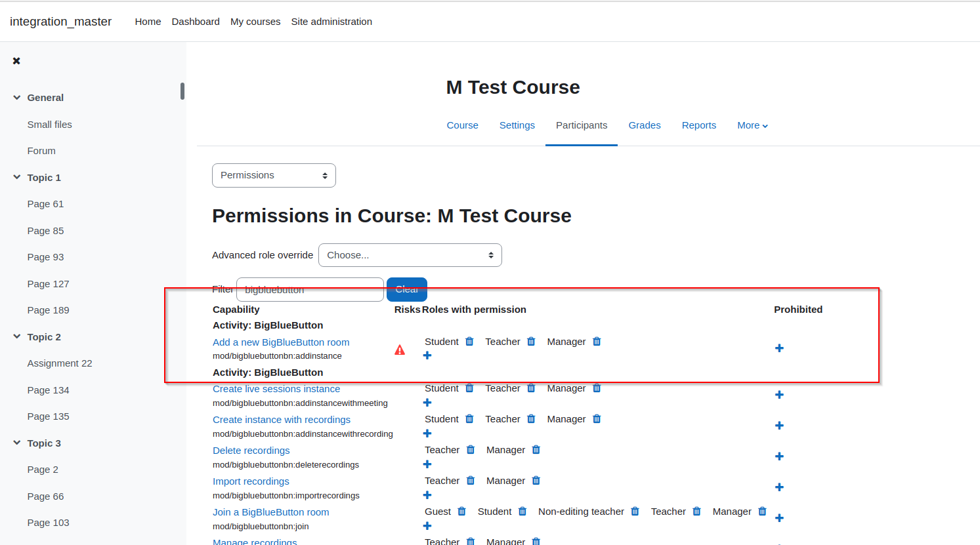The image size is (980, 545).
Task: Open Create instance with recordings link
Action: pos(282,420)
